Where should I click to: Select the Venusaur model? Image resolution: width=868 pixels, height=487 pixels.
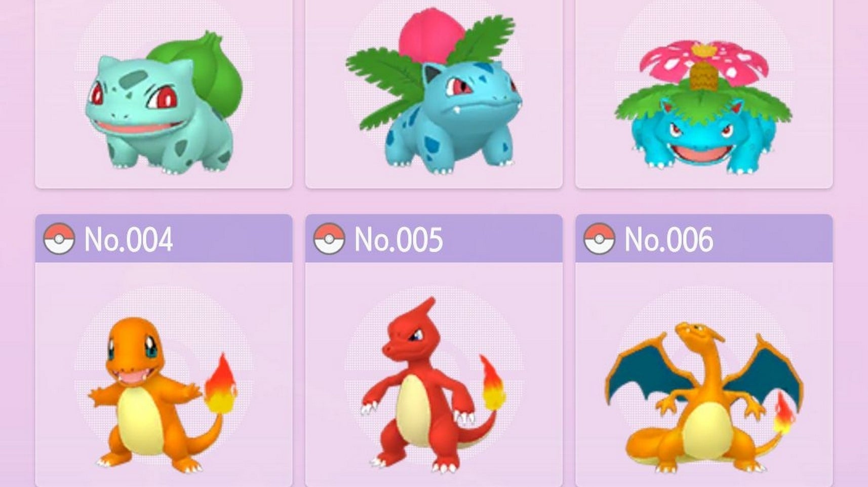703,106
